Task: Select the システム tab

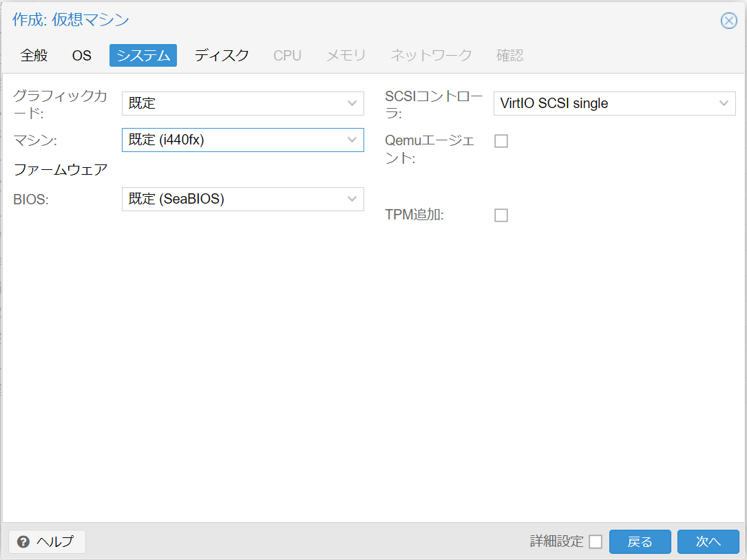Action: click(x=143, y=56)
